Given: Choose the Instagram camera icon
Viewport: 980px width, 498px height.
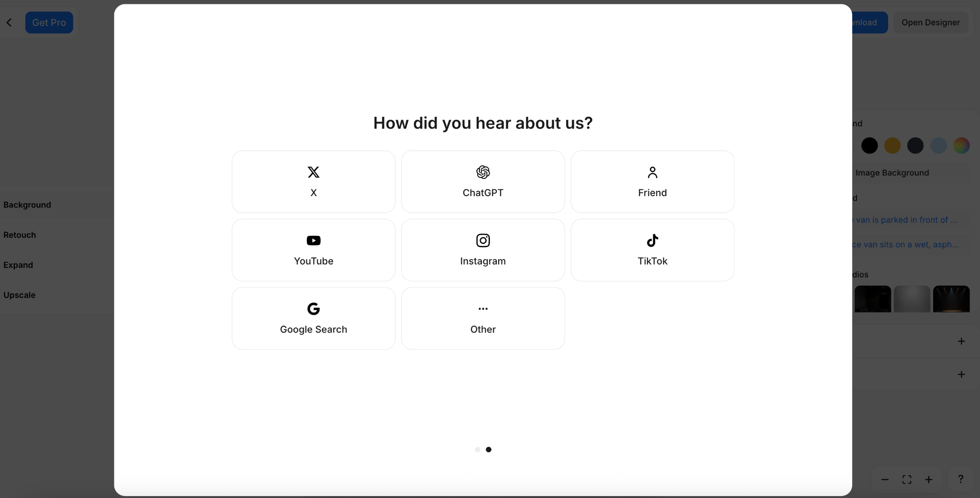Looking at the screenshot, I should 483,241.
